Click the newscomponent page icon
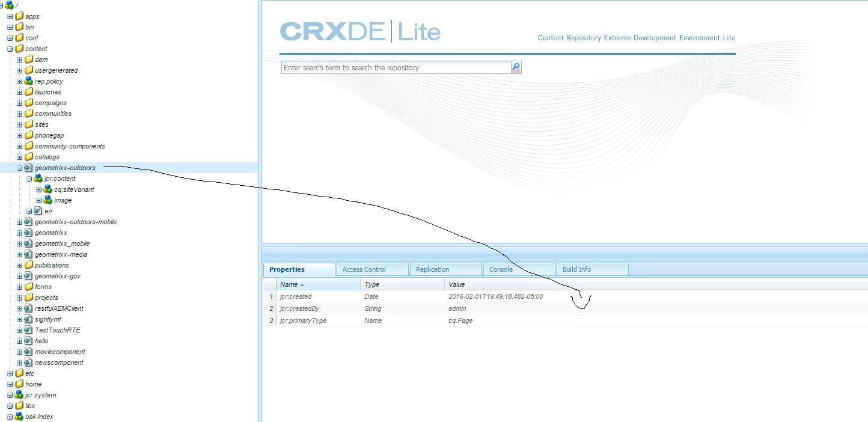This screenshot has width=868, height=422. click(29, 362)
